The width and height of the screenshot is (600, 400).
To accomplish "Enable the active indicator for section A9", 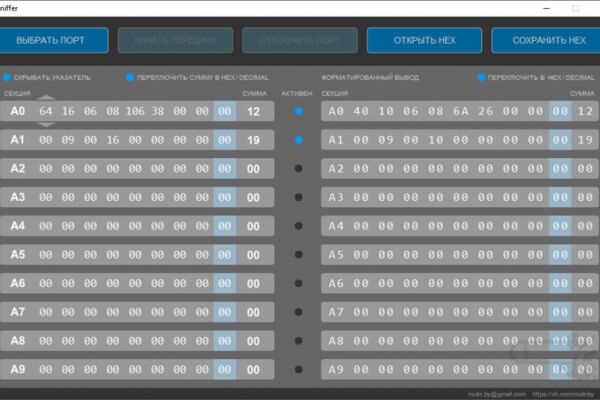I will [299, 369].
